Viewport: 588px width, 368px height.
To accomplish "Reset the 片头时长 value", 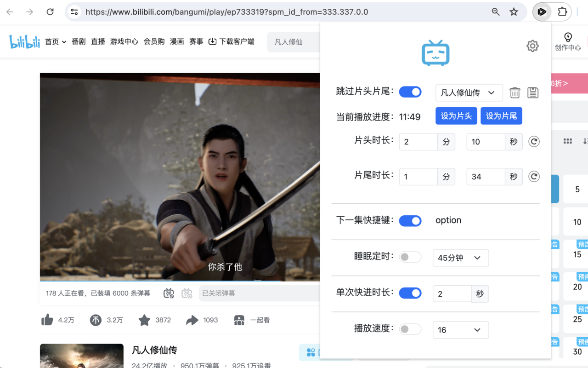I will click(534, 142).
